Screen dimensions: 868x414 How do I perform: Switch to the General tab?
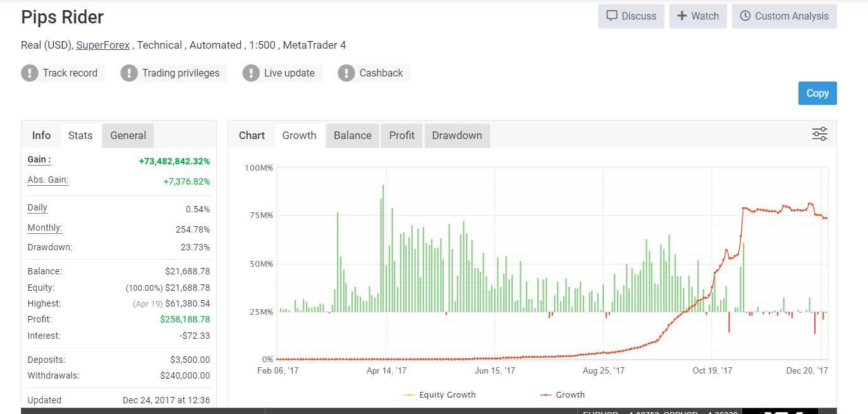pos(128,135)
